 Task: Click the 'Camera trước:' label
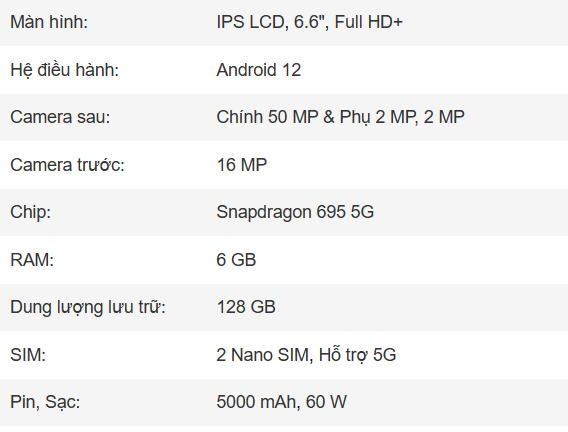click(67, 165)
